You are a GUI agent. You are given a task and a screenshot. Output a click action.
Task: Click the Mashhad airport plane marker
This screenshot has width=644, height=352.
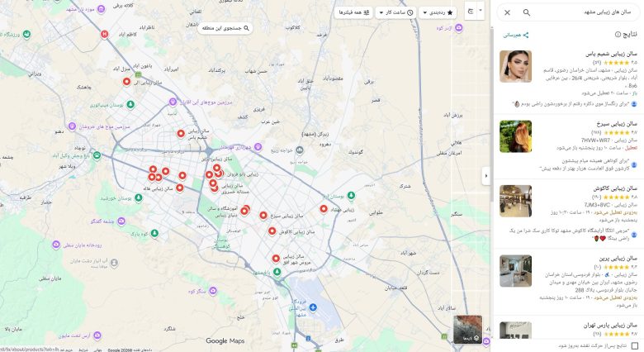coord(313,307)
